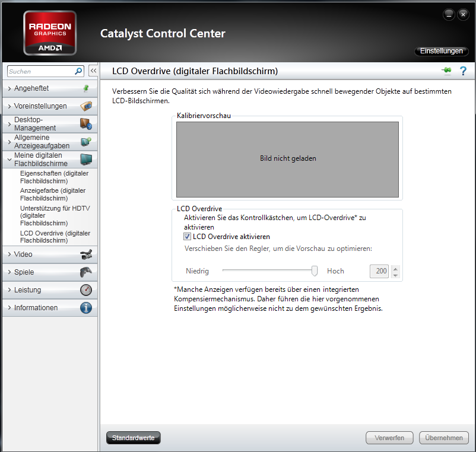
Task: Decrease overdrive value with down arrow
Action: click(x=395, y=275)
